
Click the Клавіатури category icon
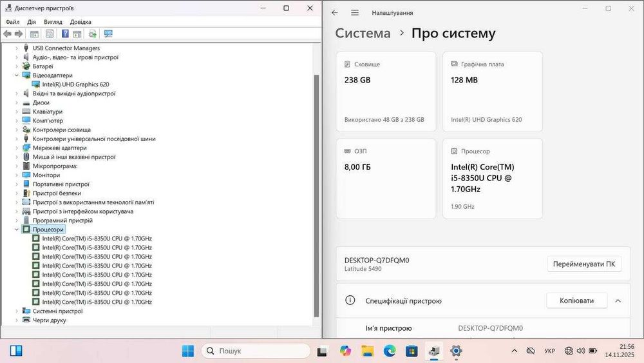(x=26, y=112)
